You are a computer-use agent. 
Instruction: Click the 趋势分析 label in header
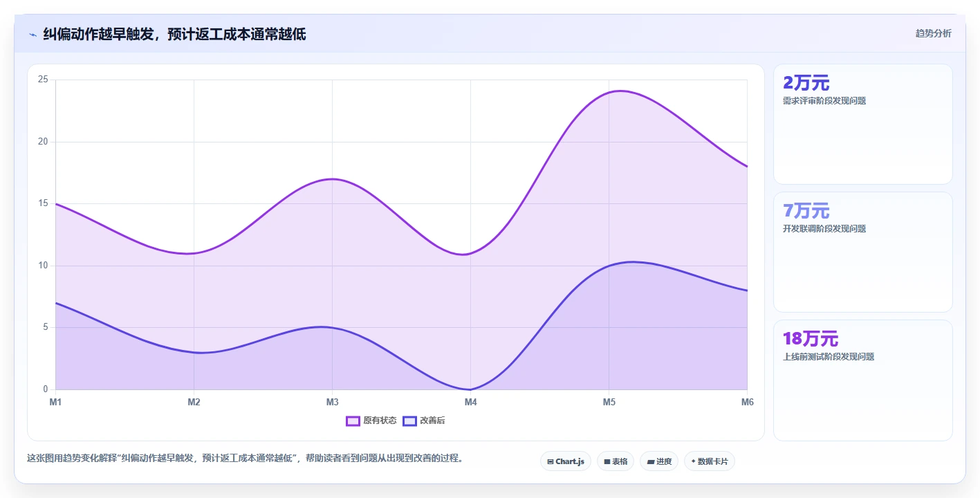(933, 33)
